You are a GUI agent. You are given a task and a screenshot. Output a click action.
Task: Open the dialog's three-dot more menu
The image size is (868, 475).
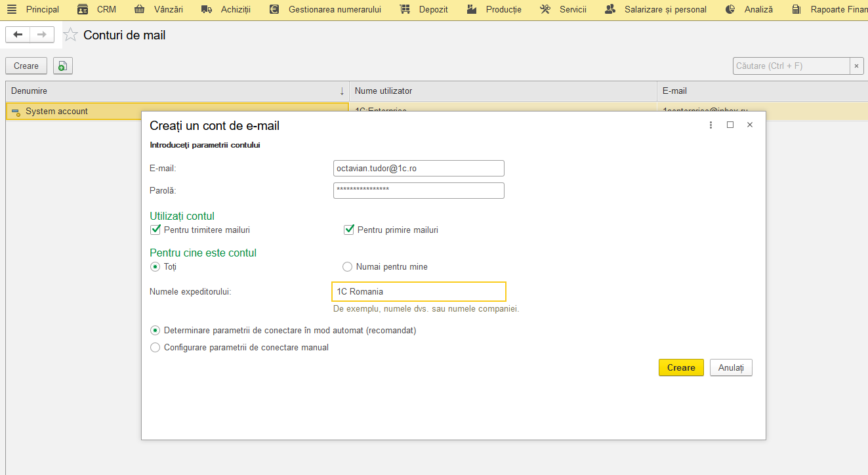711,125
